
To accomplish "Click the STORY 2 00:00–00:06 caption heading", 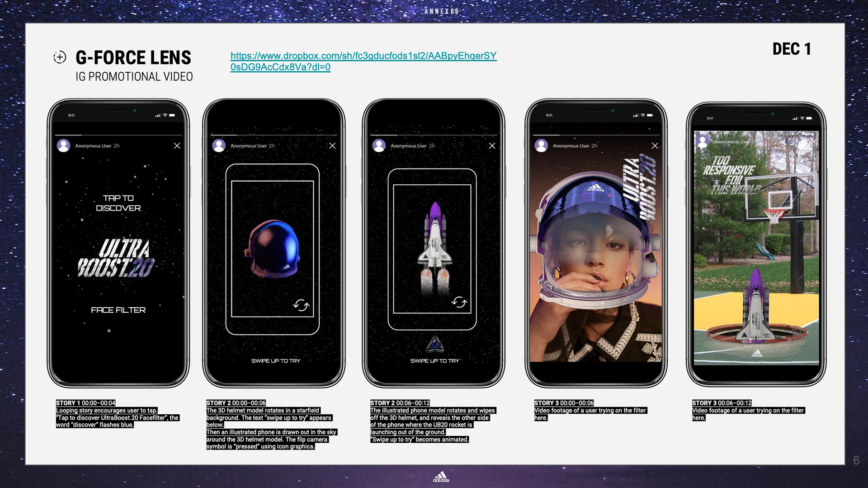I will (x=236, y=403).
